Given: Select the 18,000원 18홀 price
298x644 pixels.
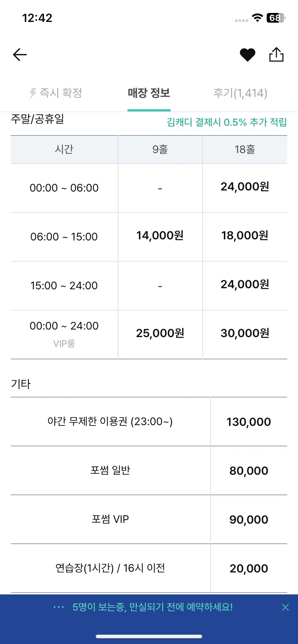Looking at the screenshot, I should (x=245, y=235).
